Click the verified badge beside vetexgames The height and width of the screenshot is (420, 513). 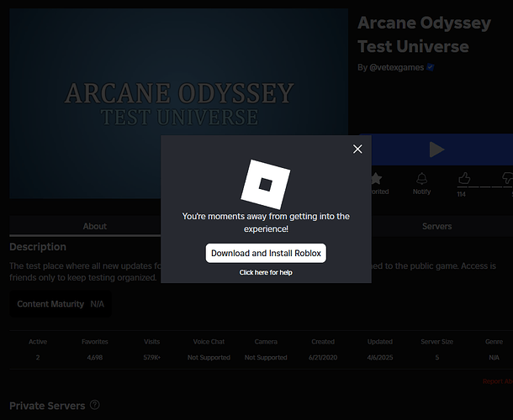431,67
